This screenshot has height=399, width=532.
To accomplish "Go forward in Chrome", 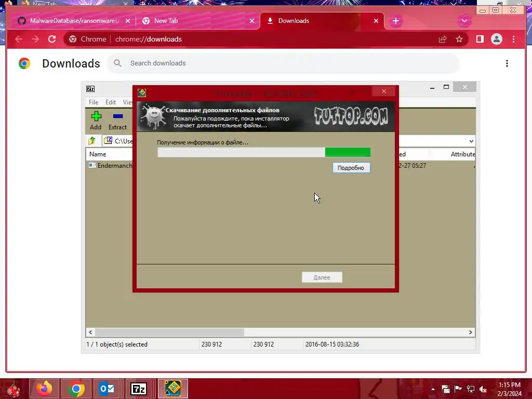I will [x=35, y=39].
